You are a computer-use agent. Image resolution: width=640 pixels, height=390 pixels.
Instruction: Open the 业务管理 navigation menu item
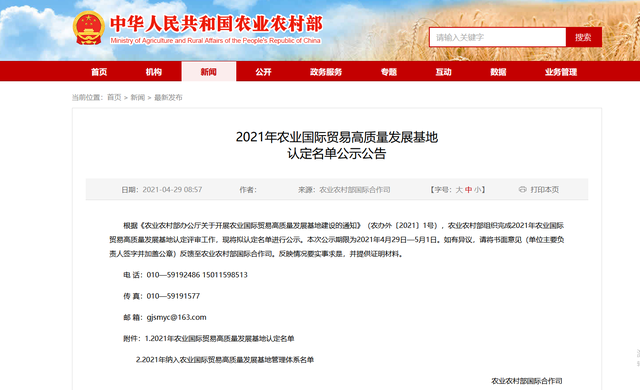click(561, 72)
